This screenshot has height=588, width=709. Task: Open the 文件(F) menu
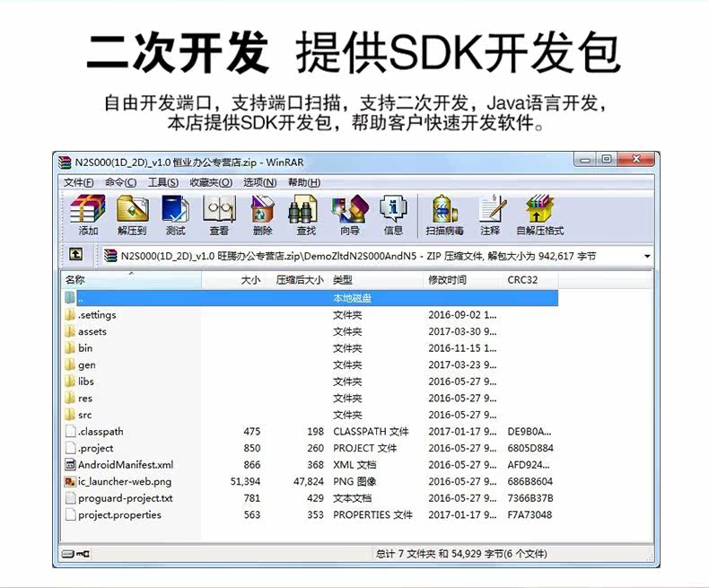[79, 183]
